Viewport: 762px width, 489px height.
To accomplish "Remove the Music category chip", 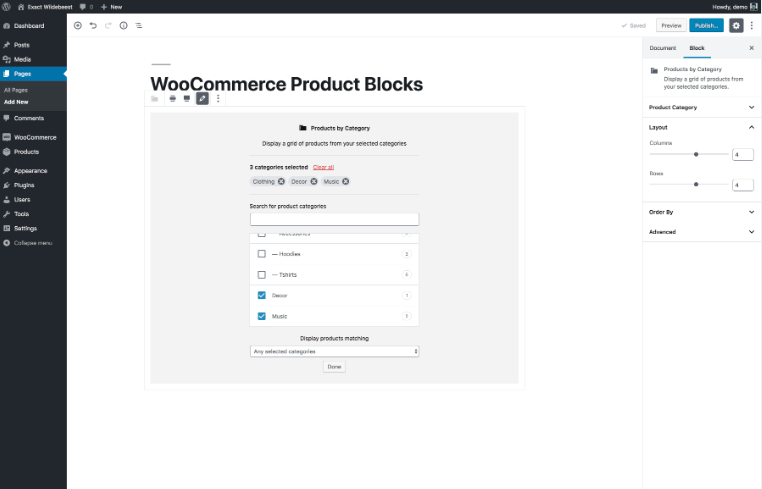I will [346, 181].
